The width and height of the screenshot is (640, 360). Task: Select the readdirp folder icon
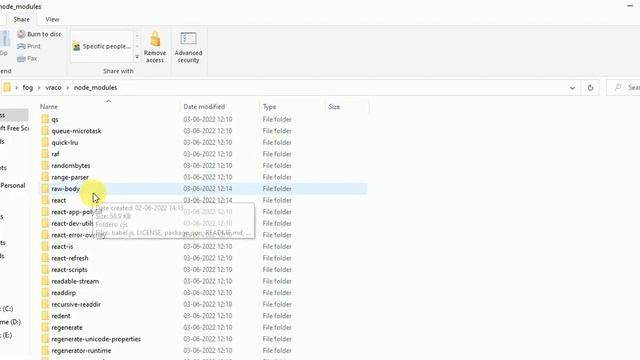point(45,293)
